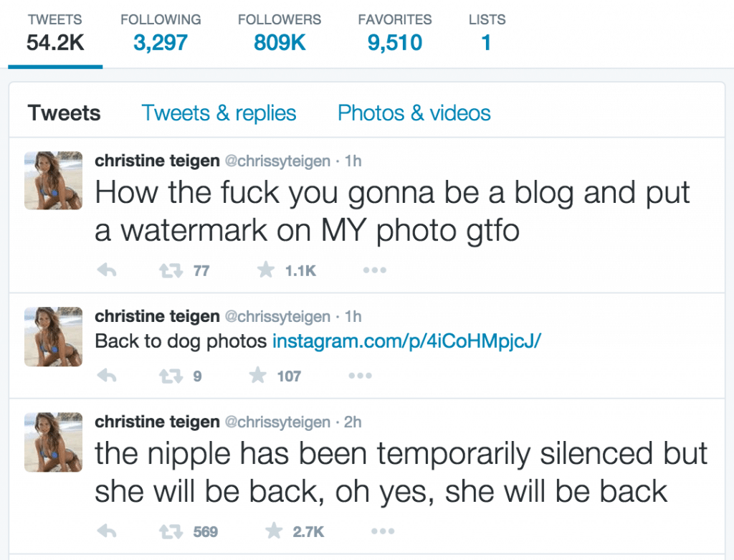Reply to the temporarily silenced tweet

click(x=107, y=531)
